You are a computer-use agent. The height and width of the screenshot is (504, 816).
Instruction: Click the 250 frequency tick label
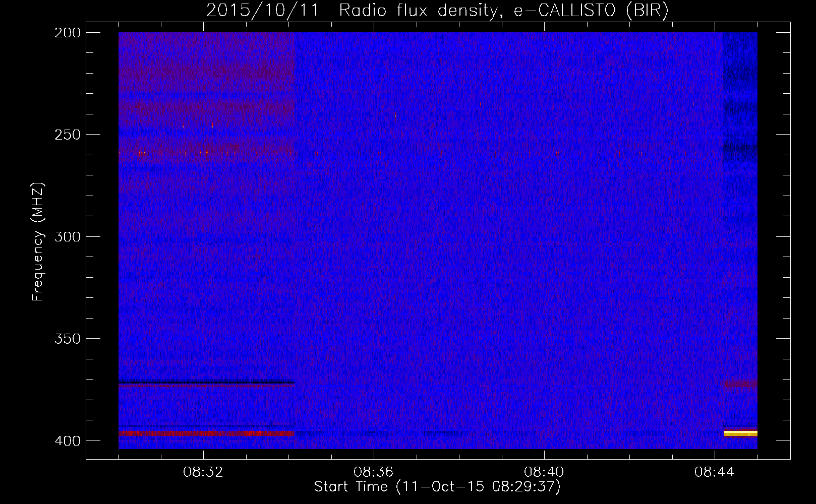click(x=68, y=135)
